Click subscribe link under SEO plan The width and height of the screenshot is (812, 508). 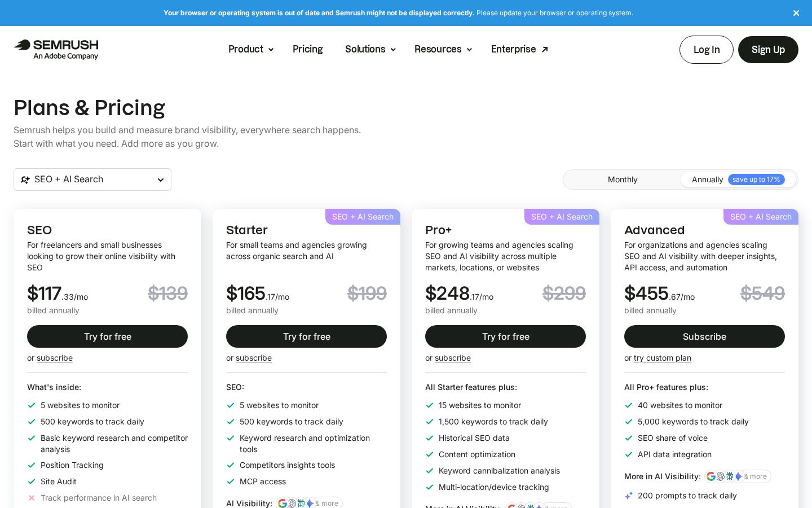point(55,358)
